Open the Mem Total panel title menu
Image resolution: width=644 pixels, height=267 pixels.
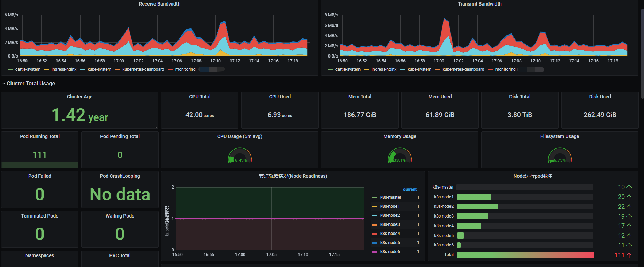pos(360,97)
